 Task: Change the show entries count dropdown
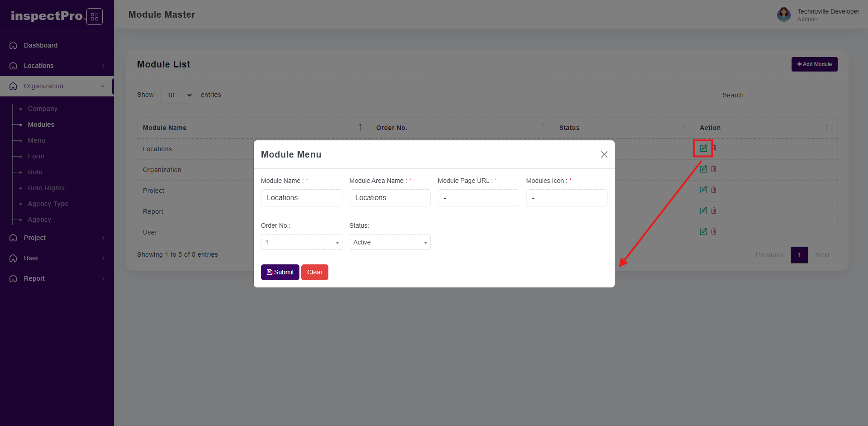click(x=177, y=95)
